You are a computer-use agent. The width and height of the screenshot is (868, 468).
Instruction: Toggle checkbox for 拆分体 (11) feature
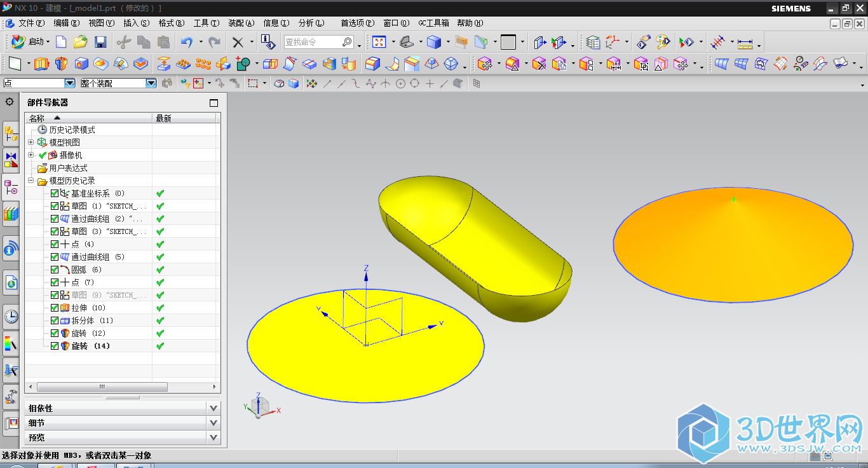point(55,320)
